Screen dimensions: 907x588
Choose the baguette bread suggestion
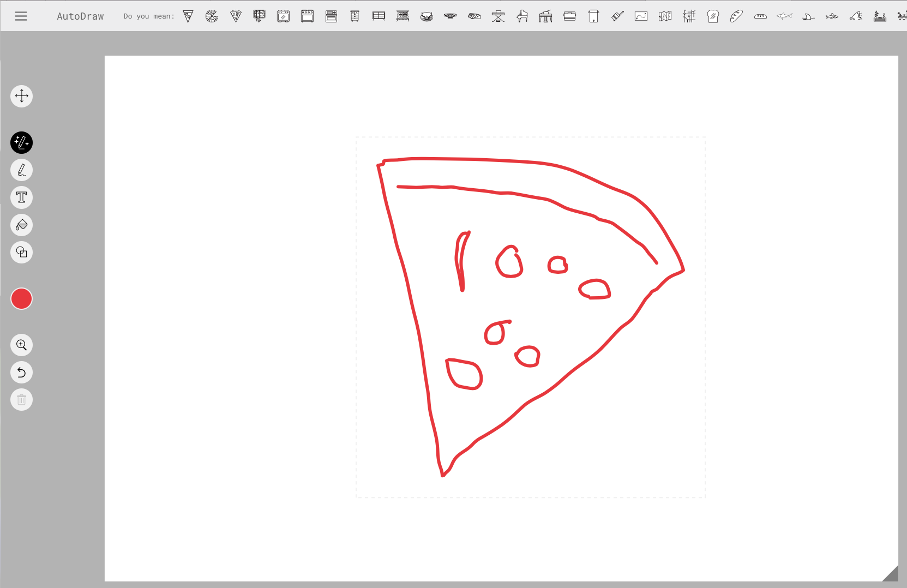[x=736, y=16]
